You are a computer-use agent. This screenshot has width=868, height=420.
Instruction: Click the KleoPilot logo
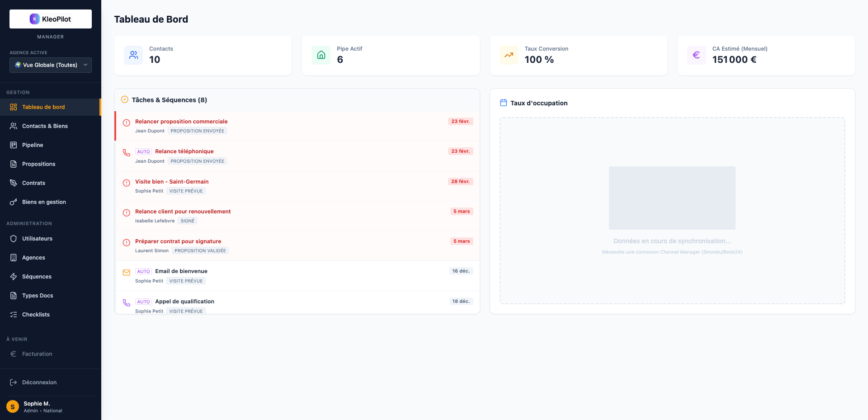[x=51, y=19]
